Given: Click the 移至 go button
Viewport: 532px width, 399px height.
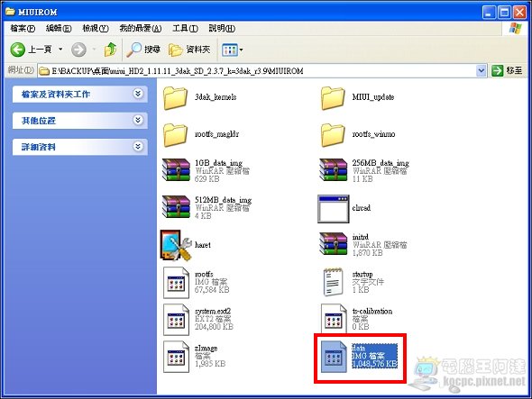Looking at the screenshot, I should tap(508, 70).
